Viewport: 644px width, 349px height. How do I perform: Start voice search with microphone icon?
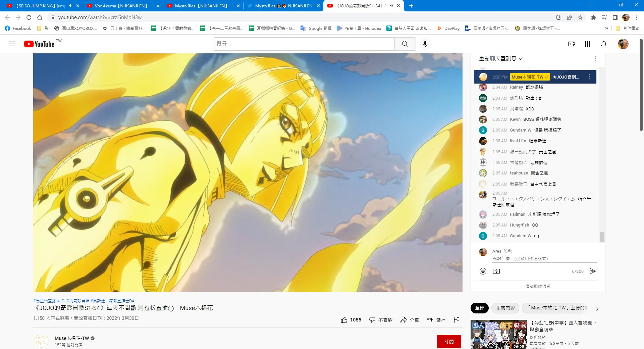click(x=425, y=44)
